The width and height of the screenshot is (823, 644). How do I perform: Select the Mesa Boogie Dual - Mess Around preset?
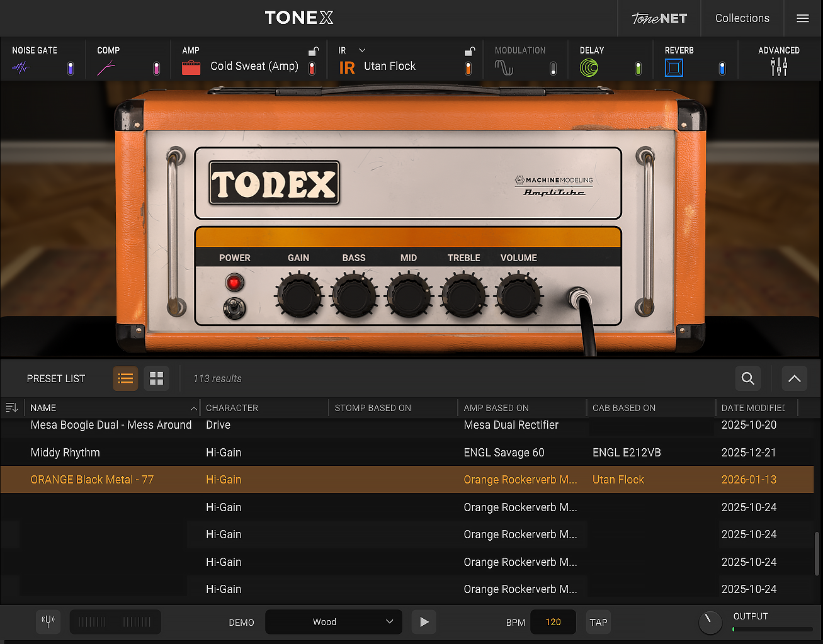click(x=111, y=425)
